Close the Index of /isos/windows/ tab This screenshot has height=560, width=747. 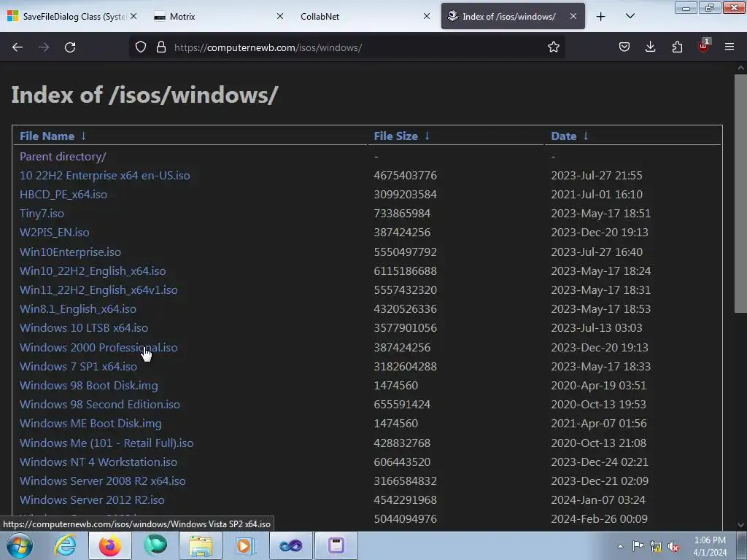pos(573,16)
